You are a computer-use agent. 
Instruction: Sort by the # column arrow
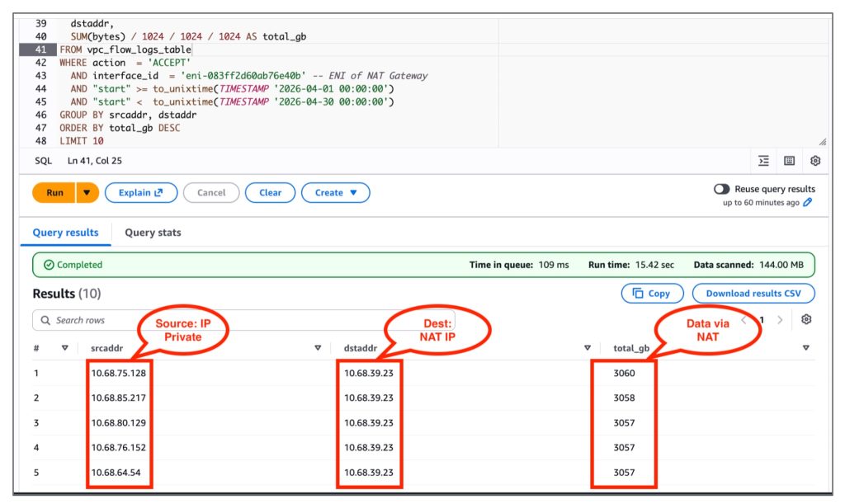pyautogui.click(x=64, y=348)
